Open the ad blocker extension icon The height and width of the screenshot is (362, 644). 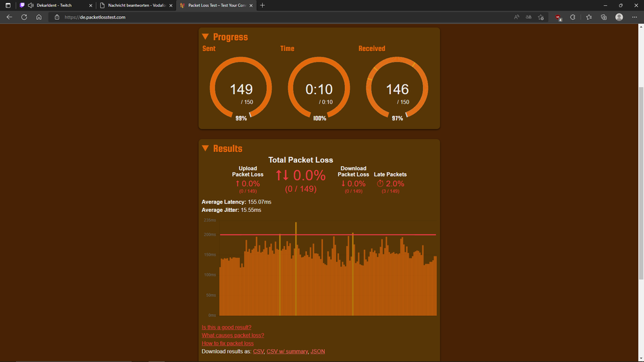pyautogui.click(x=558, y=17)
